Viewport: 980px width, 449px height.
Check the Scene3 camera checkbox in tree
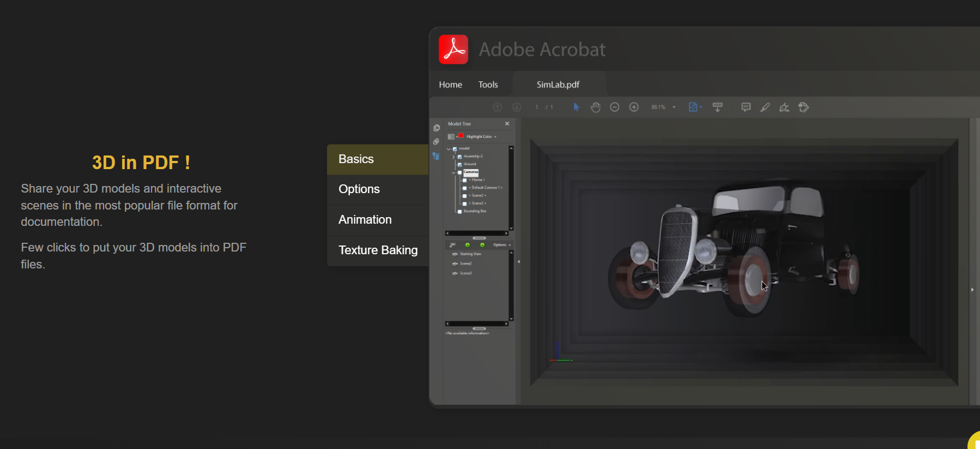click(x=464, y=203)
